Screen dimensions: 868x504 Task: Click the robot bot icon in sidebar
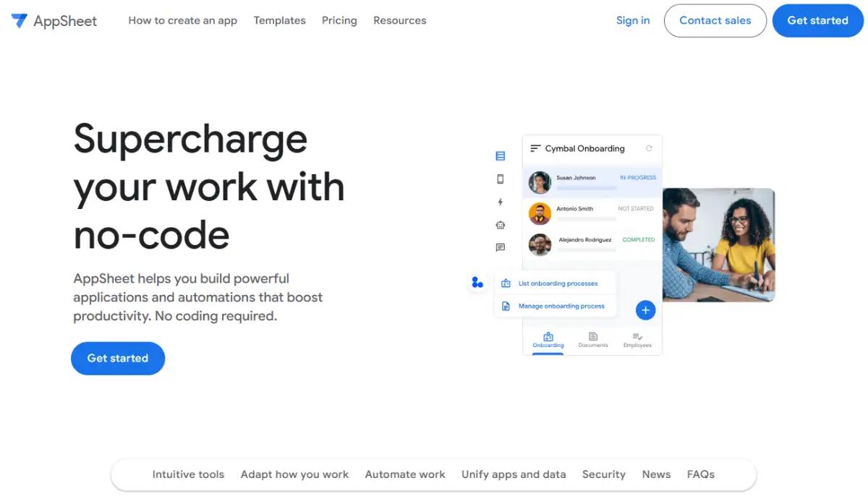click(x=500, y=225)
